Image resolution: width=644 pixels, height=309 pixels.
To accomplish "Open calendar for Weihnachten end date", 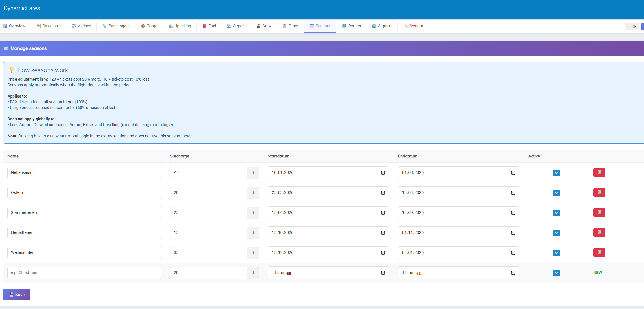I will (513, 253).
